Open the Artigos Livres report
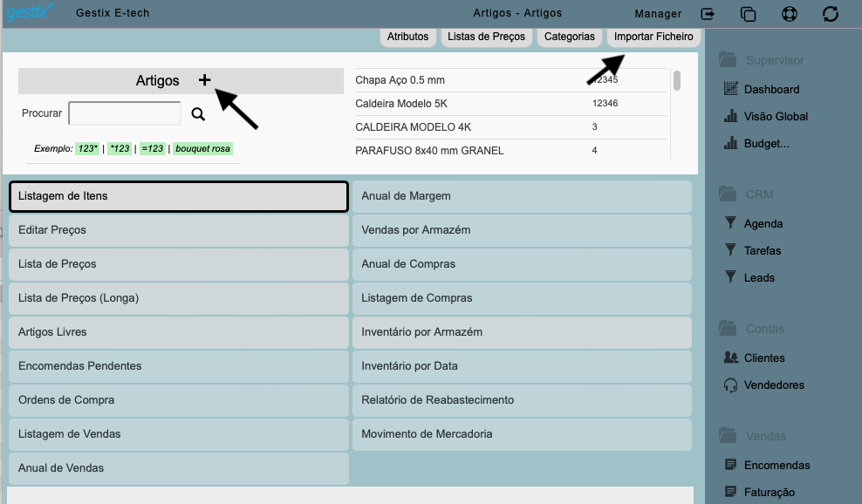Screen dimensions: 862x504 (x=179, y=332)
